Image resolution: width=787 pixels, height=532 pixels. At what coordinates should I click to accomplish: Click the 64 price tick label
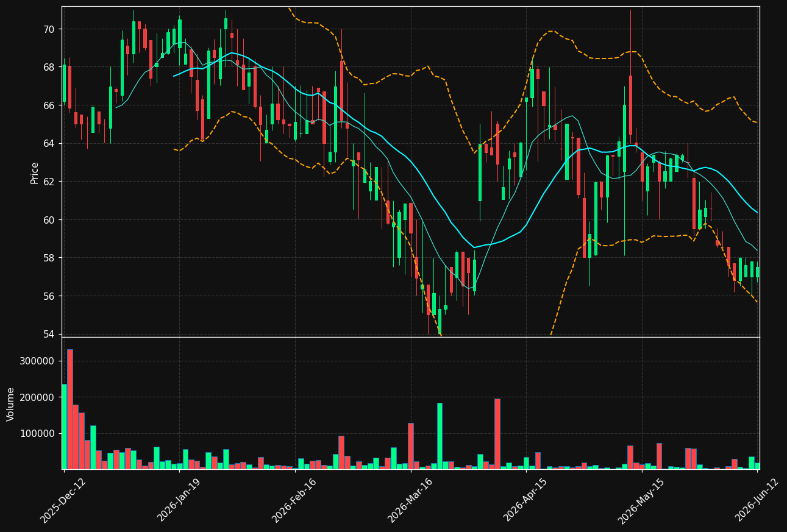(x=49, y=143)
